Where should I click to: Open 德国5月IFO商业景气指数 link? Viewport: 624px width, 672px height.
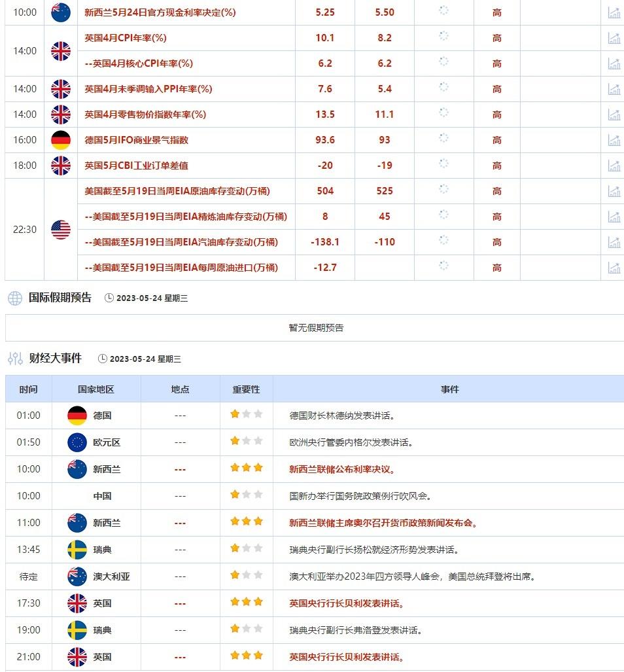(136, 140)
